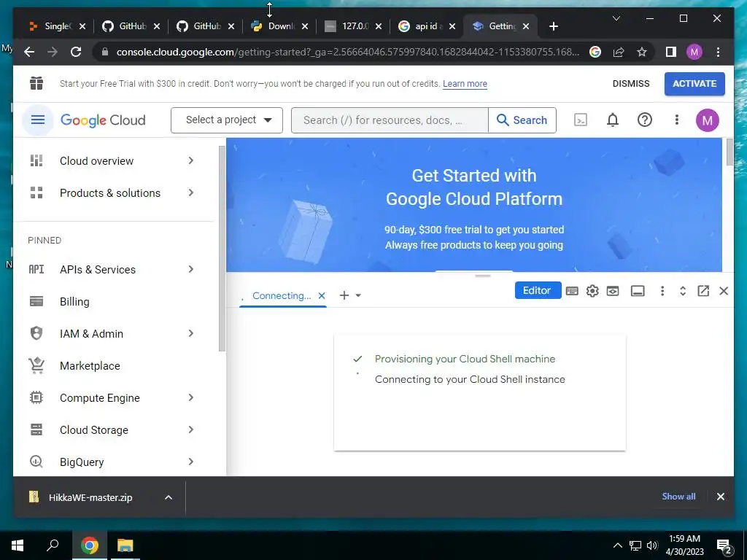Expand the Cloud Storage submenu chevron

point(190,429)
